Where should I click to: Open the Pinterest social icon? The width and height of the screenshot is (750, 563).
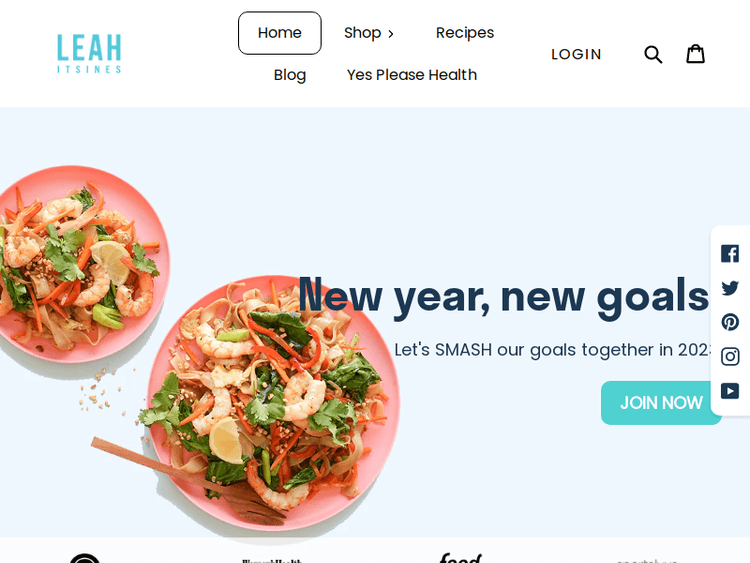730,322
